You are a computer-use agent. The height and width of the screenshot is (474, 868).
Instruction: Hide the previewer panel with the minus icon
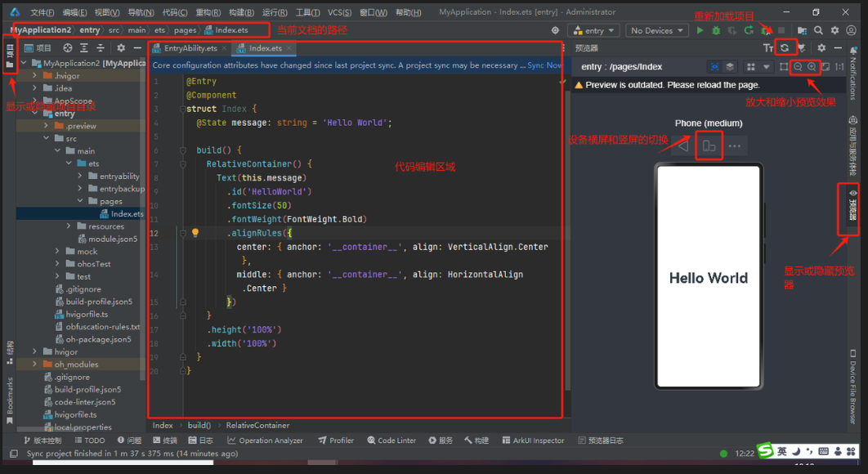[838, 48]
